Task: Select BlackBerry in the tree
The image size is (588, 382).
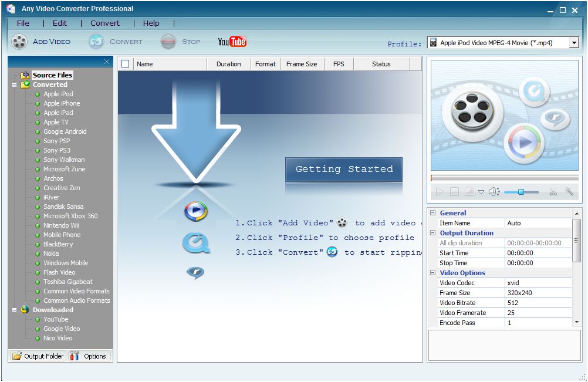Action: [58, 244]
